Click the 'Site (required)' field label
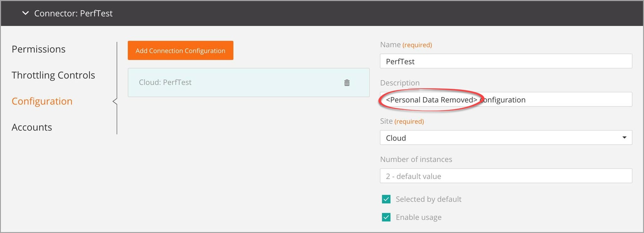The image size is (644, 233). 402,121
